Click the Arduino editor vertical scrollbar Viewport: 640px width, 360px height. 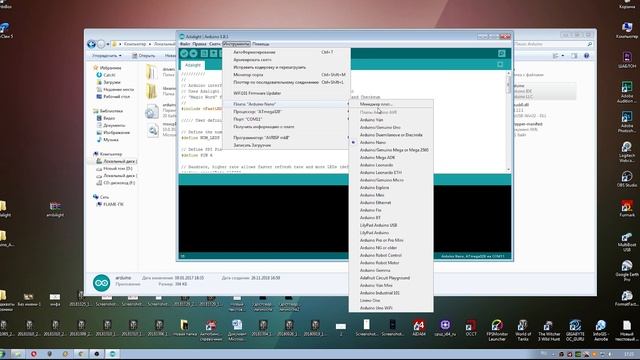click(x=509, y=121)
